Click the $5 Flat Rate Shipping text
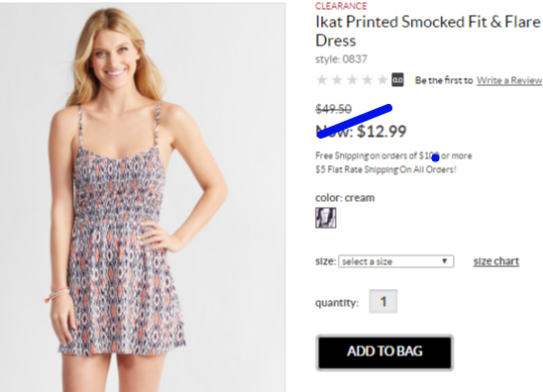 (x=385, y=169)
